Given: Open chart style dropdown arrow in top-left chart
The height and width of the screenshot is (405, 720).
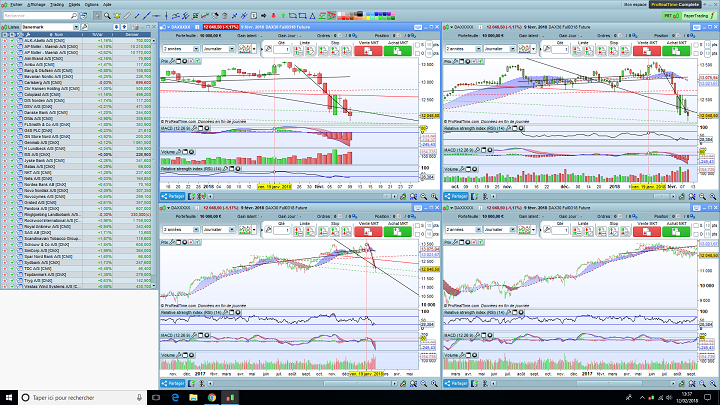Looking at the screenshot, I should point(254,49).
